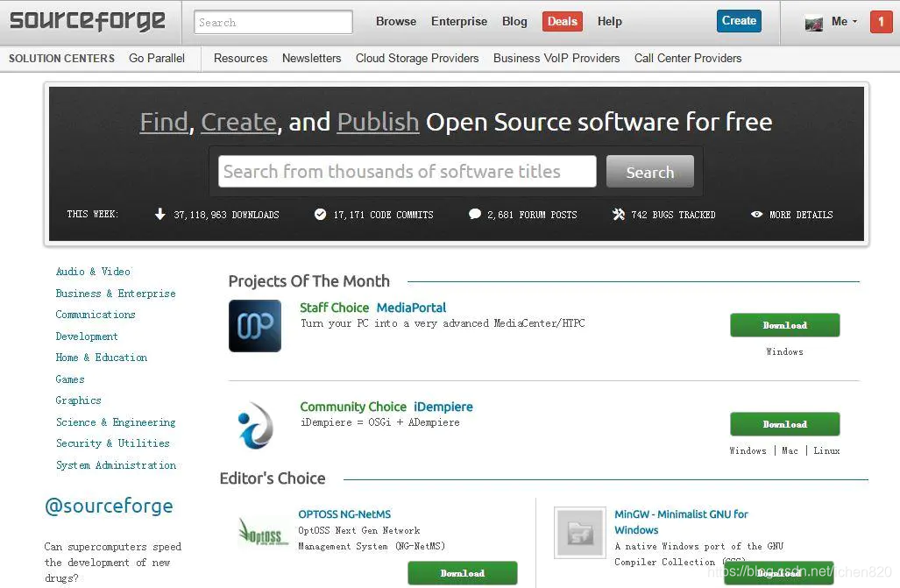Read the supercomputers drug development tweet

[113, 563]
